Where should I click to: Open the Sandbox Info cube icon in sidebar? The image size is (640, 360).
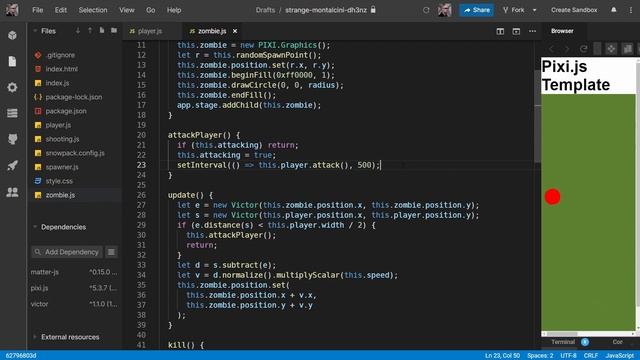[12, 36]
